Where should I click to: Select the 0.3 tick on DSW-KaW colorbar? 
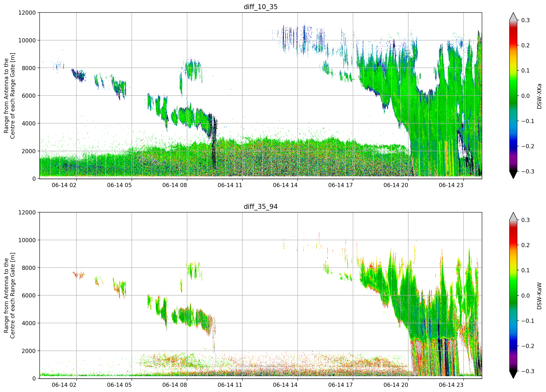click(526, 220)
